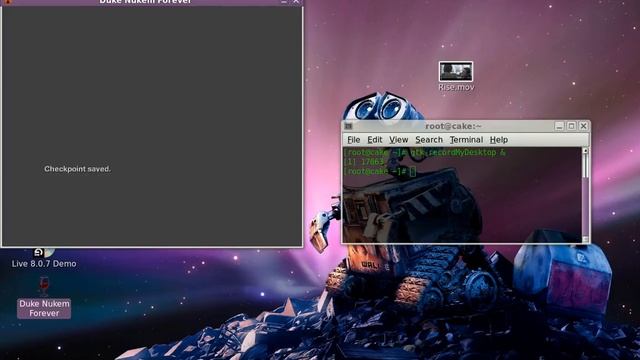Minimize the root@cake terminal window

click(x=559, y=126)
